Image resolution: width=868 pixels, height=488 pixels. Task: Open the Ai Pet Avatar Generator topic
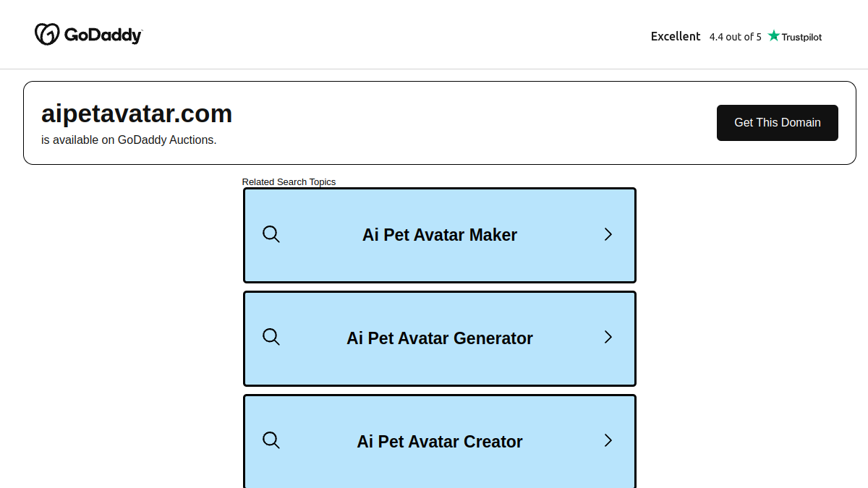point(440,338)
